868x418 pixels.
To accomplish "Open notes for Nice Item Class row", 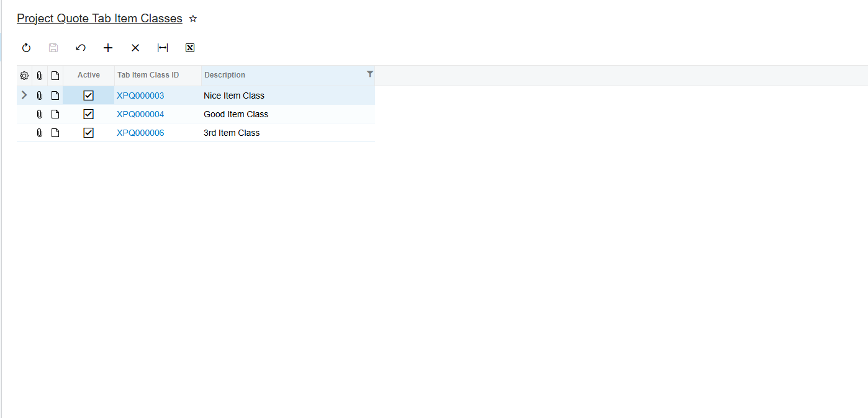I will click(x=55, y=96).
